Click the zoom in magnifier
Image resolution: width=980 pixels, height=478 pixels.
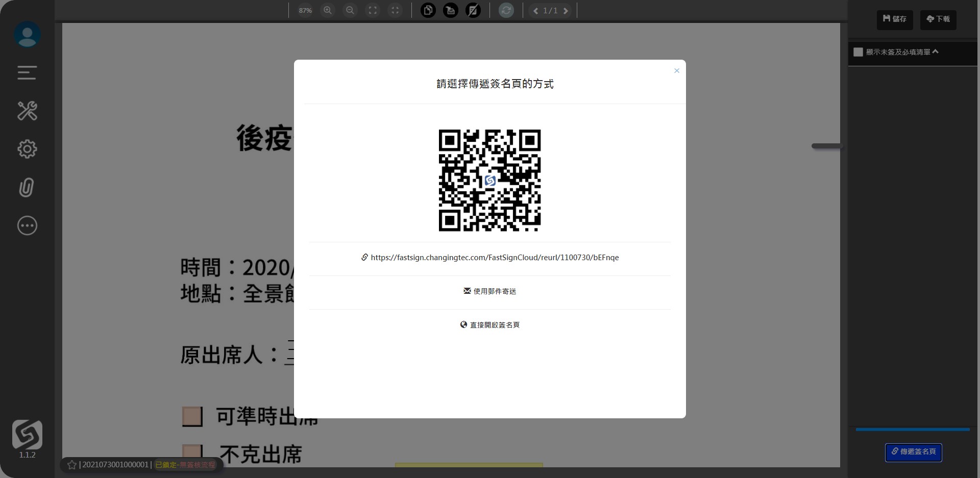(x=328, y=10)
